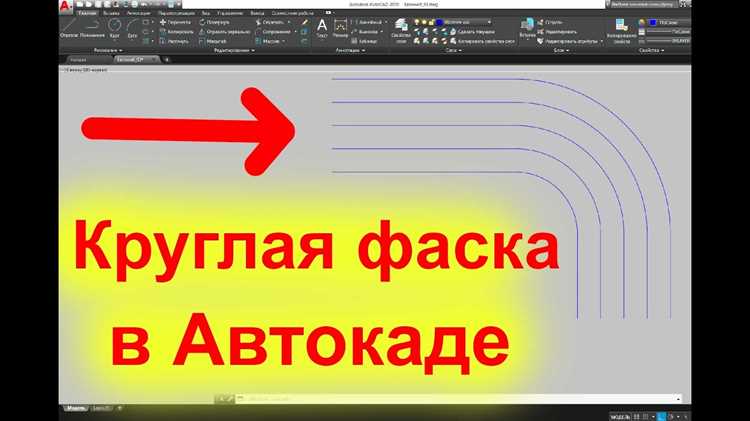Expand the Свойства panel

[x=651, y=50]
